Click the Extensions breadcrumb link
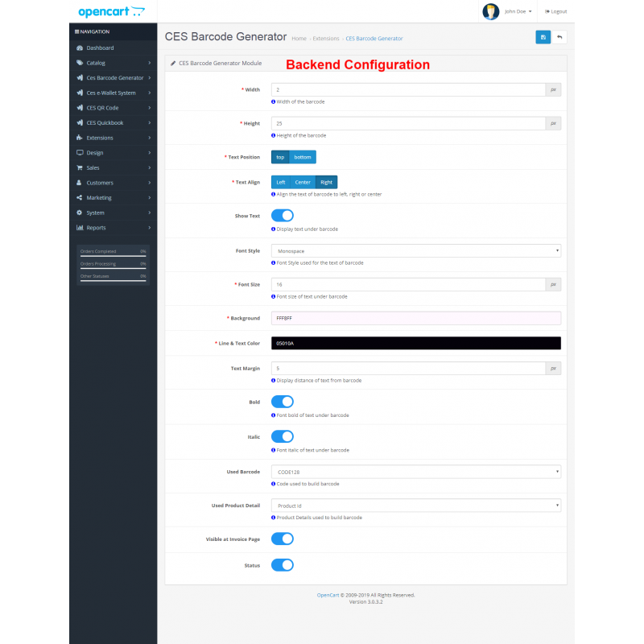Screen dimensions: 644x644 point(326,39)
